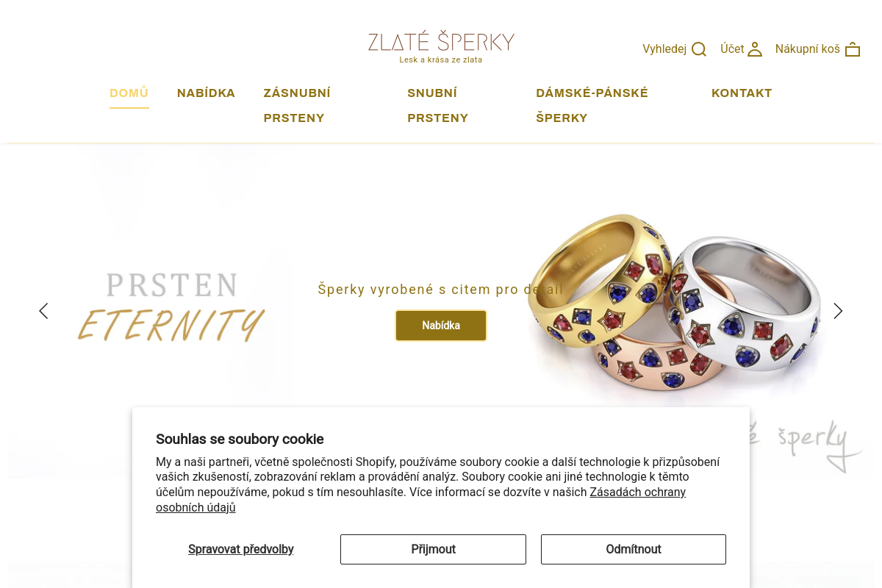
Task: Open Spravovat předvolby cookie settings
Action: pos(241,549)
